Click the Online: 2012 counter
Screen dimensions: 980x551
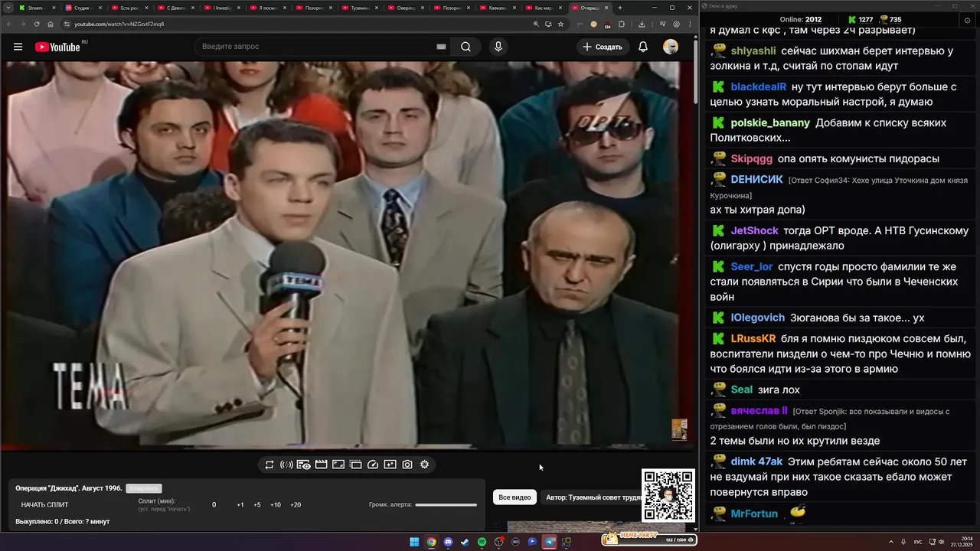coord(800,20)
